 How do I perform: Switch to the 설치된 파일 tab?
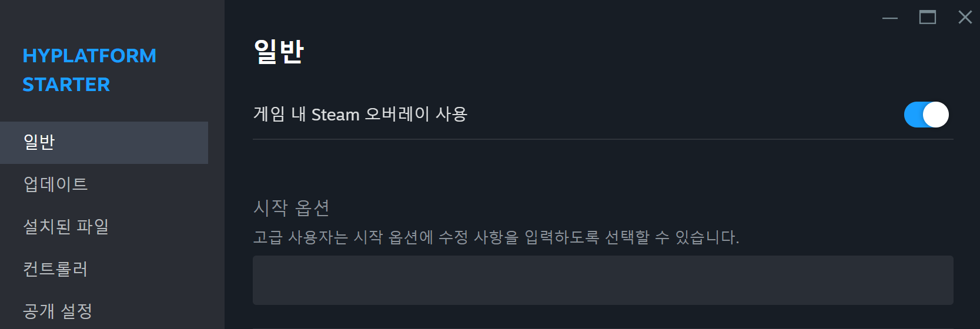pyautogui.click(x=65, y=227)
